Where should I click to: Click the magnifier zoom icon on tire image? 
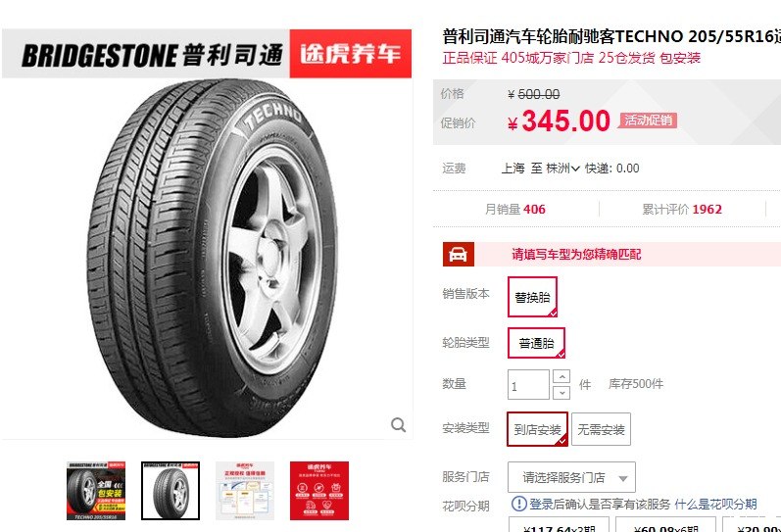point(398,425)
